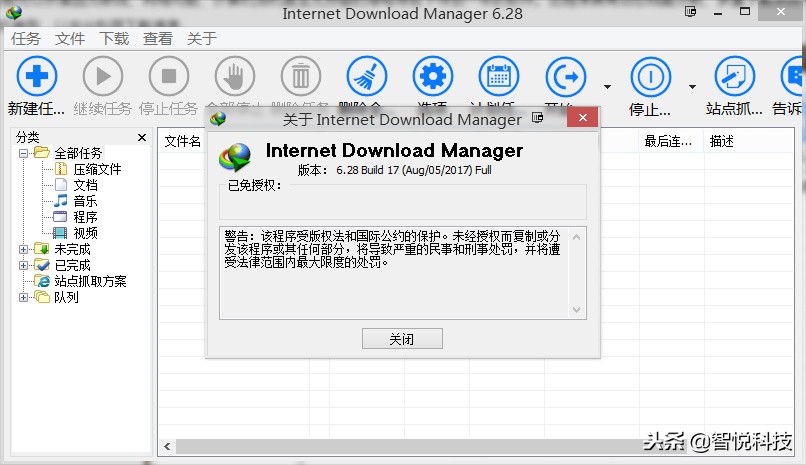Screen dimensions: 806x465
Task: Click the Stop Queue circular icon
Action: (x=651, y=77)
